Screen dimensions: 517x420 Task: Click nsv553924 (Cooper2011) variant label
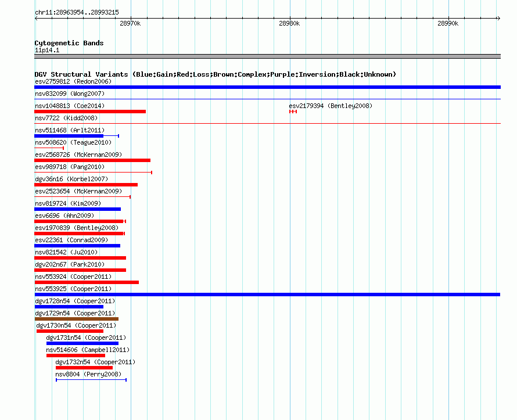click(73, 277)
